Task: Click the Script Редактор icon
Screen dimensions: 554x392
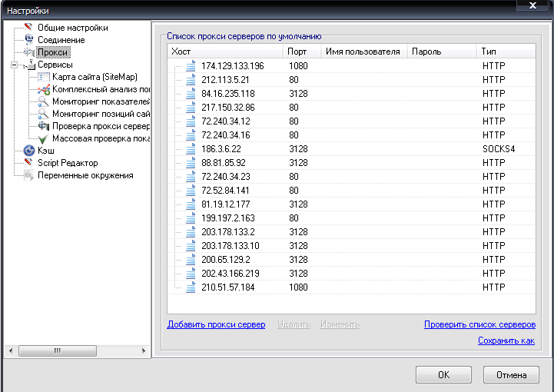Action: [29, 163]
